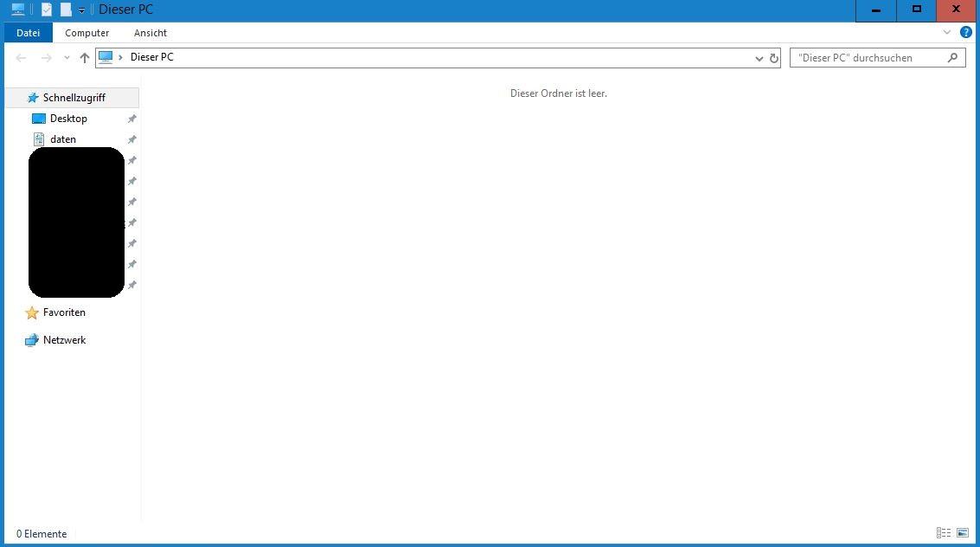The image size is (980, 547).
Task: Expand the address path chevron
Action: (x=120, y=57)
